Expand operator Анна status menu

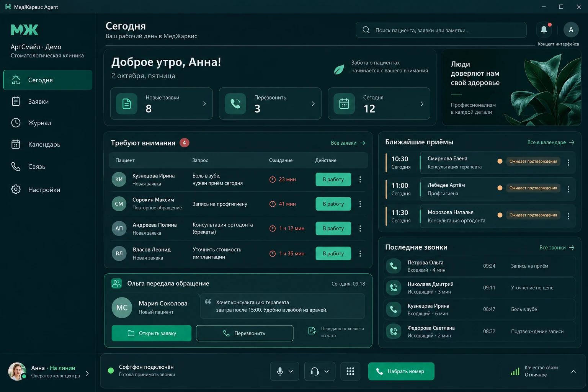coord(87,373)
